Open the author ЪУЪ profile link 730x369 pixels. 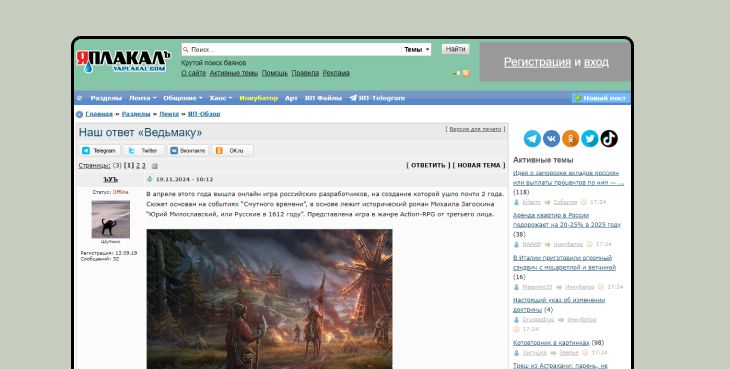(110, 179)
